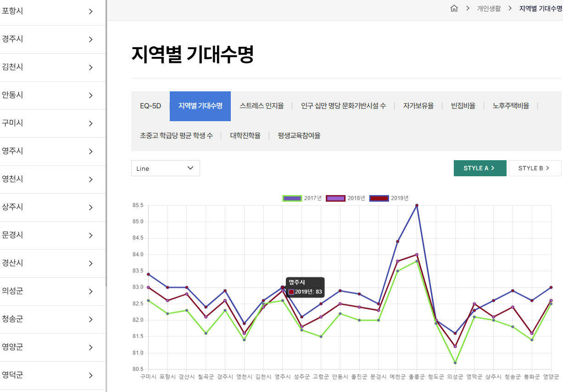Click the chevron next to 문경시

click(91, 235)
